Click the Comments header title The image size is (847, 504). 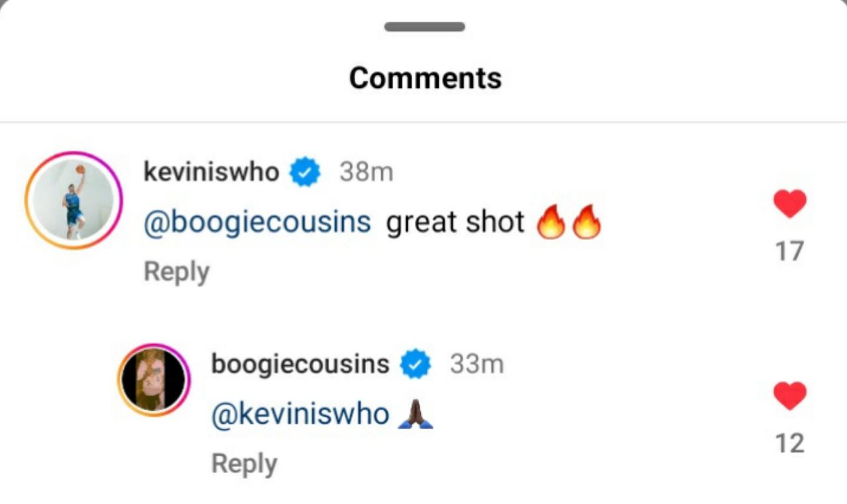425,78
